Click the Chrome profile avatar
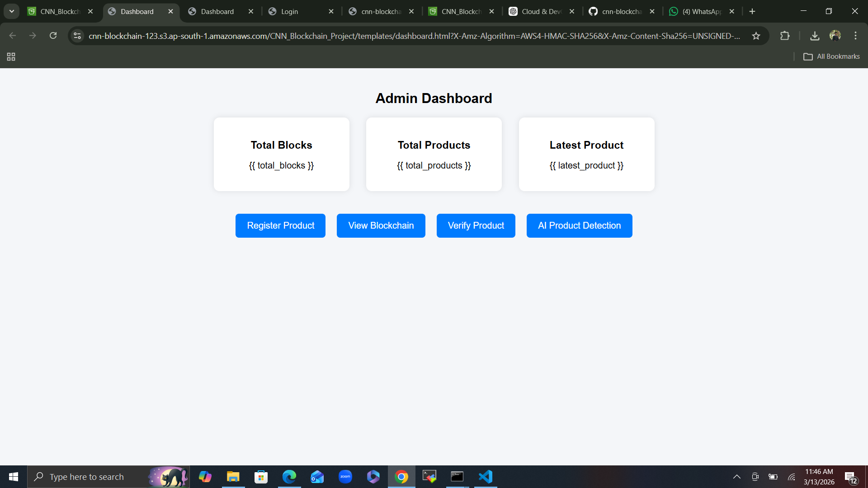Viewport: 868px width, 488px height. pyautogui.click(x=835, y=36)
